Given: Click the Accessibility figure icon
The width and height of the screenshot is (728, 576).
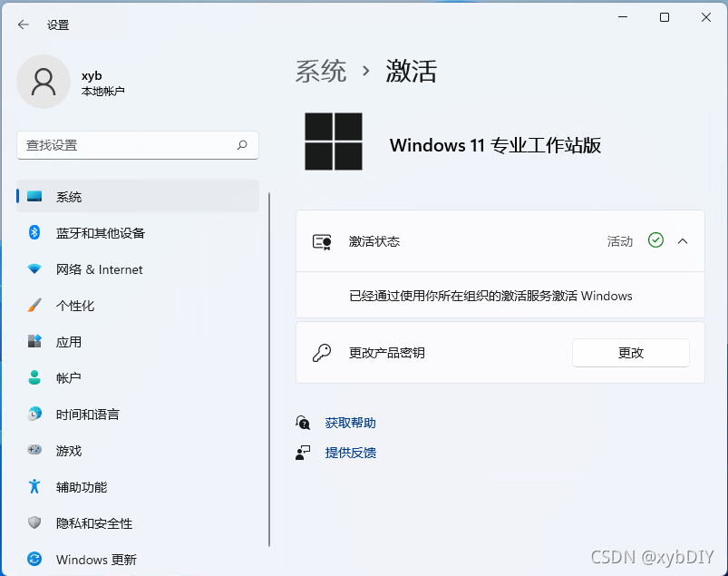Looking at the screenshot, I should click(x=34, y=486).
